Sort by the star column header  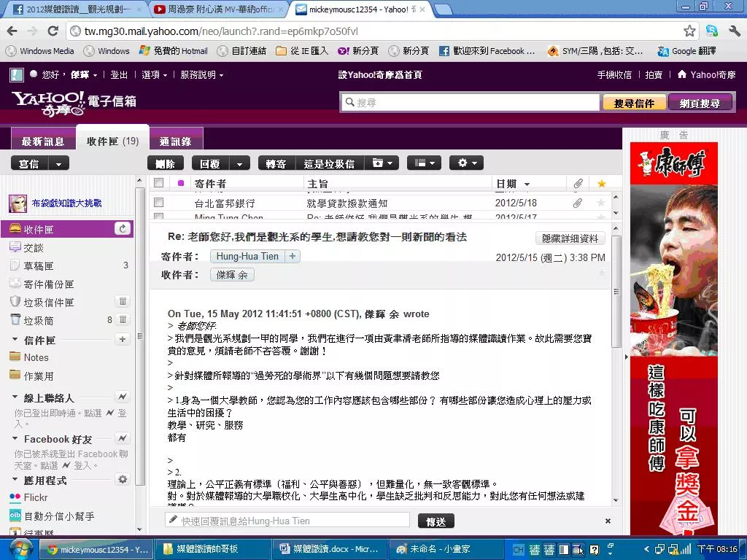click(601, 183)
